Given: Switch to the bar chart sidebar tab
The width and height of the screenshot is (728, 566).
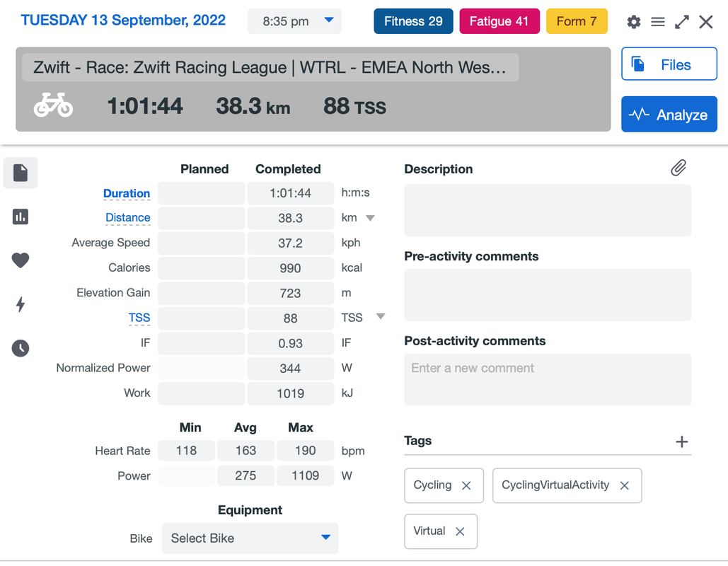Looking at the screenshot, I should [21, 216].
